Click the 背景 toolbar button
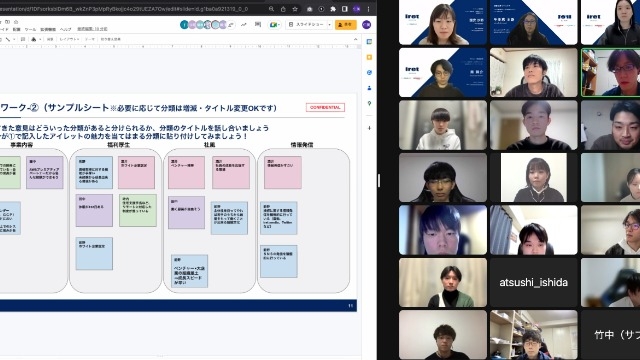The height and width of the screenshot is (360, 640). [50, 39]
